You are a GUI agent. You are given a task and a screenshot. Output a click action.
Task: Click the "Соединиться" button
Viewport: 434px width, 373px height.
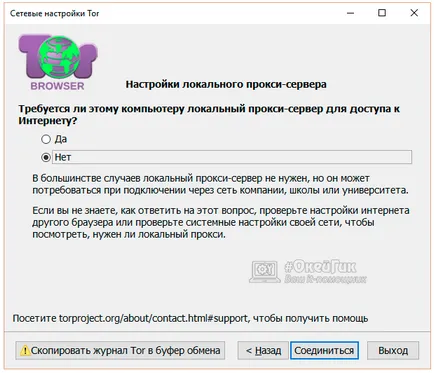[x=324, y=350]
